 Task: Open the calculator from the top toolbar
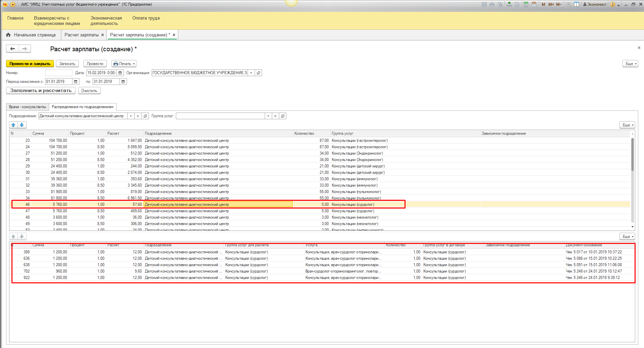point(526,4)
